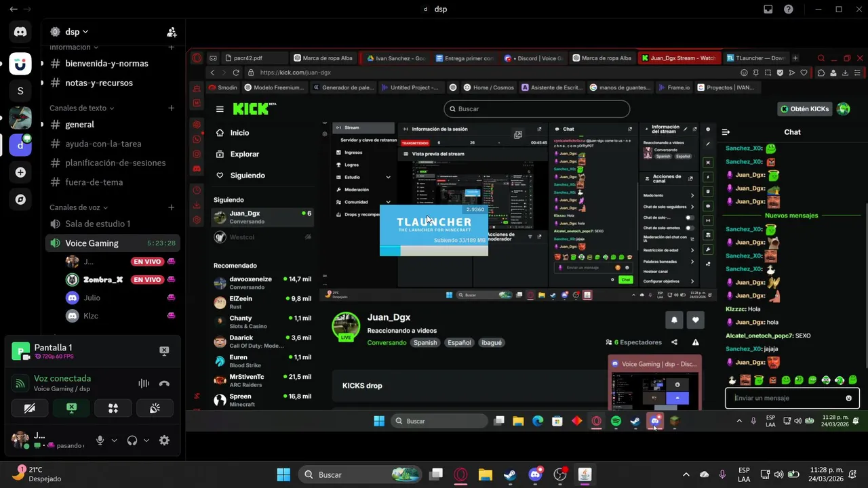
Task: Open the Discord soundboard icon
Action: point(155,408)
